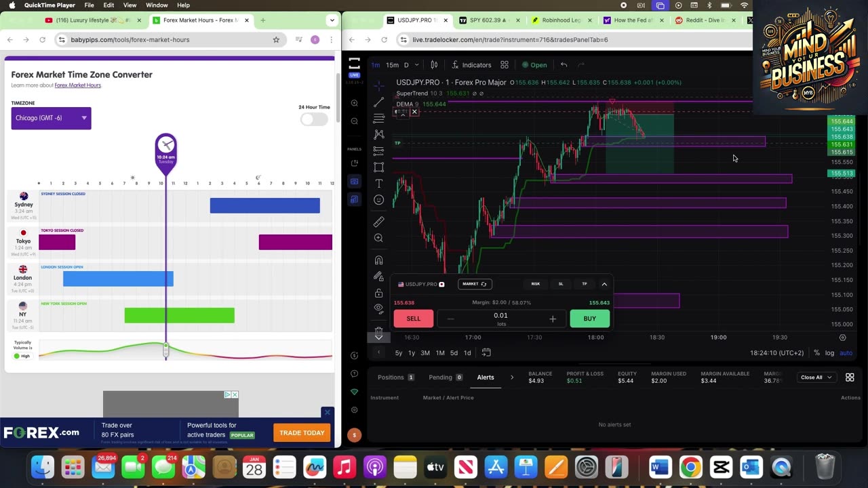This screenshot has width=868, height=488.
Task: Select the 3M range
Action: 425,353
